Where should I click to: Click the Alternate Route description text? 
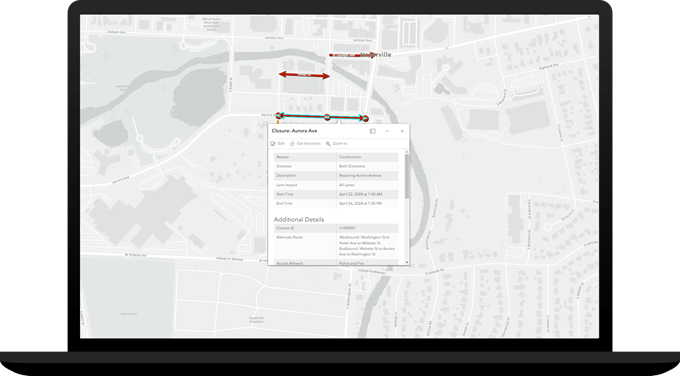[x=367, y=246]
